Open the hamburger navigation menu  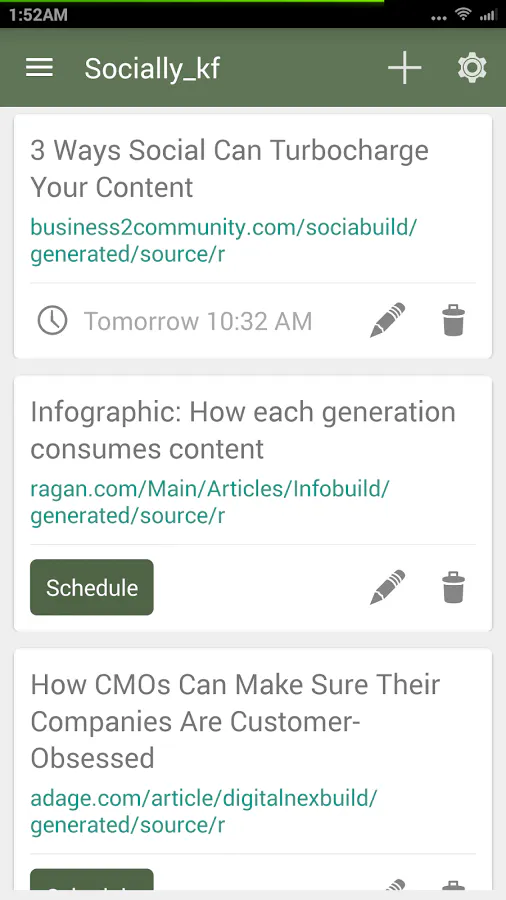(40, 68)
